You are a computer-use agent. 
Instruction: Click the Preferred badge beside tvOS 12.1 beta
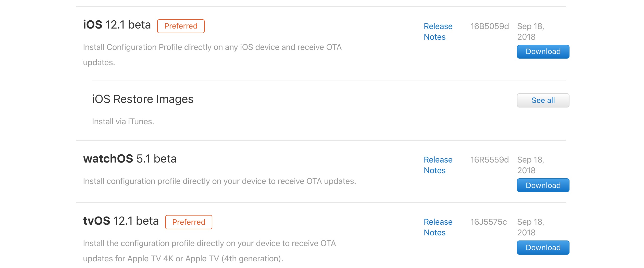click(x=189, y=222)
